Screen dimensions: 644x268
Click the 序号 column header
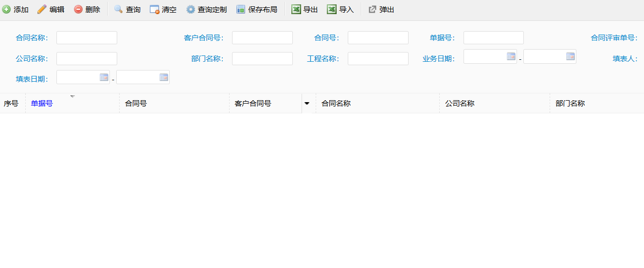tap(13, 103)
